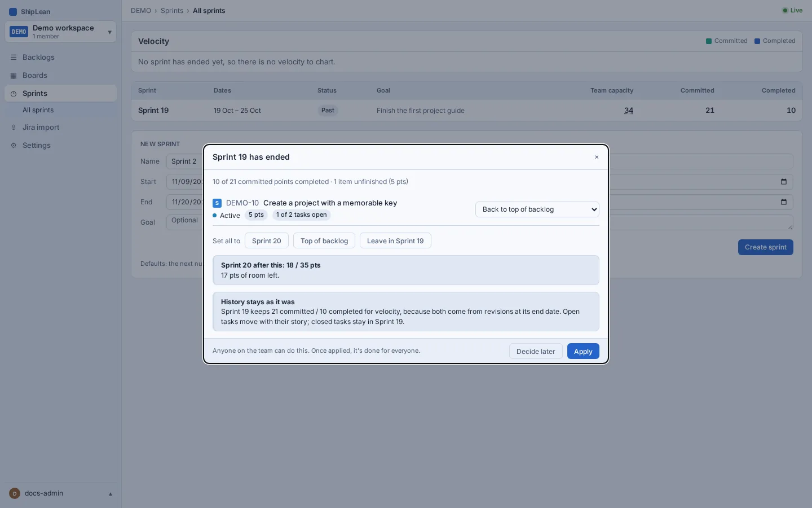Image resolution: width=812 pixels, height=508 pixels.
Task: Choose Decide later in the dialog
Action: [x=536, y=351]
